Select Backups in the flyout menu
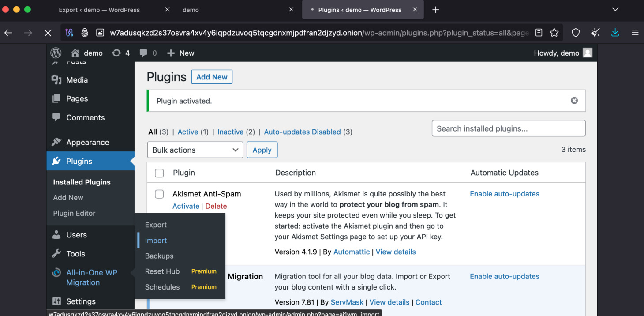The height and width of the screenshot is (316, 644). point(159,256)
